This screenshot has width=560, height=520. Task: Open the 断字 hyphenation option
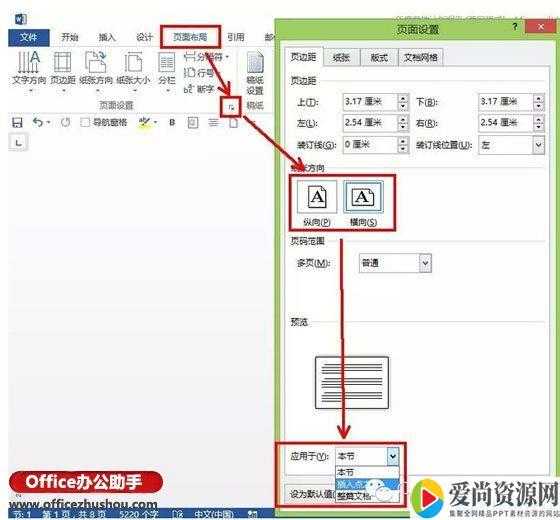(199, 89)
